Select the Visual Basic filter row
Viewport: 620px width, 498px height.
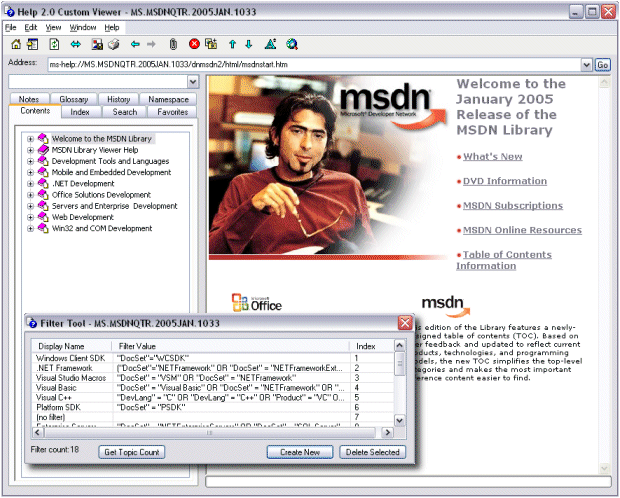[x=61, y=387]
